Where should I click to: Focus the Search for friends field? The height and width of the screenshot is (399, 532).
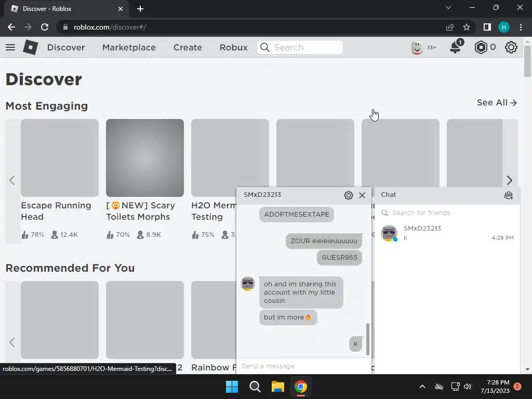[447, 212]
